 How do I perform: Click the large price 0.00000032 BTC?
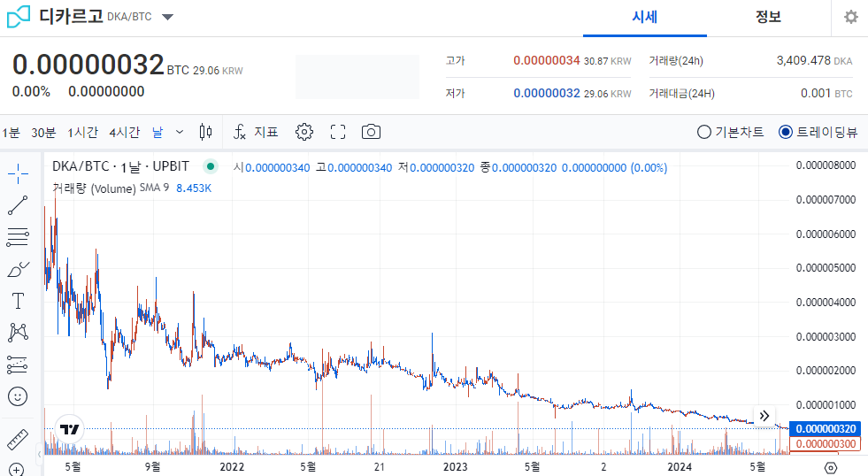(100, 65)
